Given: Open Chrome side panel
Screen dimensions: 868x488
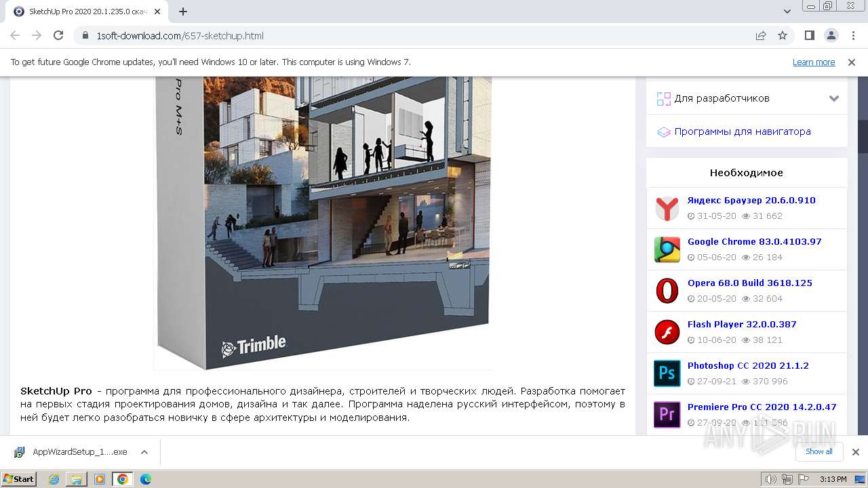Looking at the screenshot, I should pyautogui.click(x=809, y=35).
